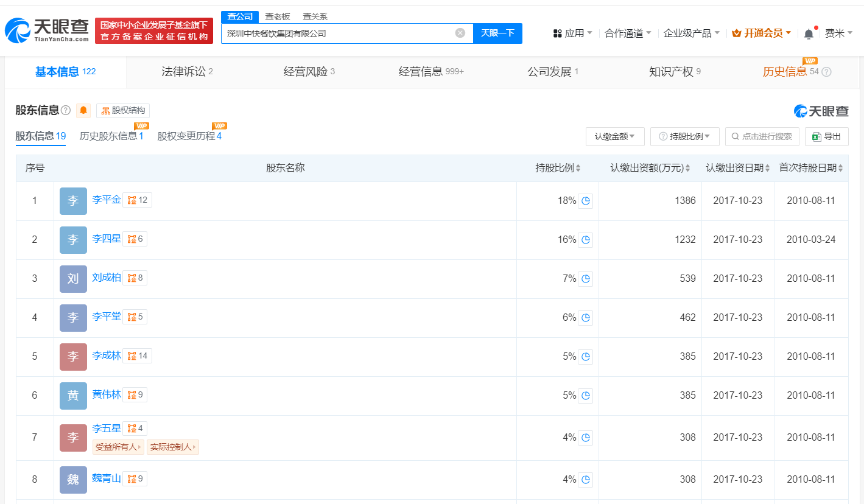Open pie chart icon for 刘成柏's 7% share
This screenshot has width=864, height=504.
click(585, 279)
